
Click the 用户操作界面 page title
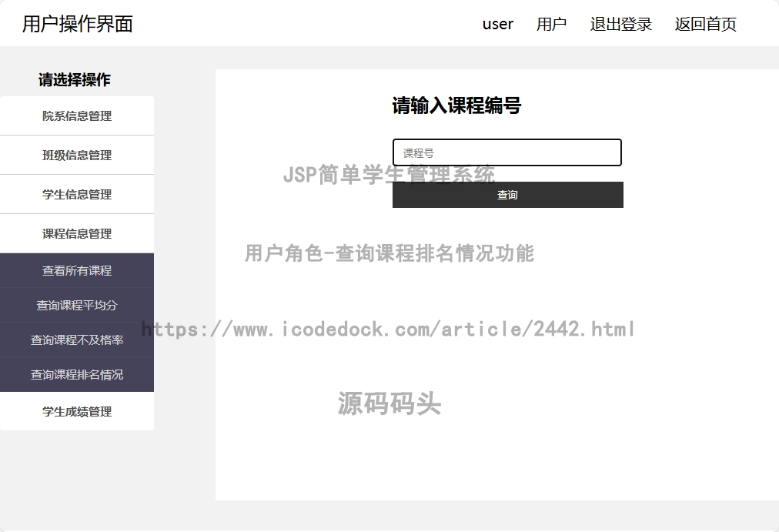click(78, 24)
